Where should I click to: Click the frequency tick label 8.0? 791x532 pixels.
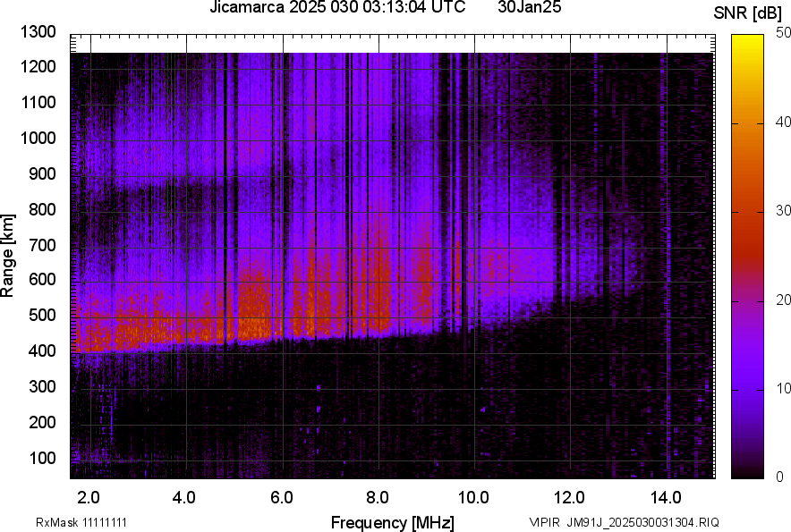(378, 498)
